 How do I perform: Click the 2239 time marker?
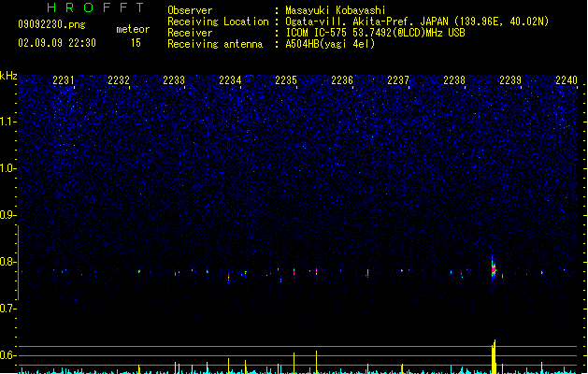[510, 80]
